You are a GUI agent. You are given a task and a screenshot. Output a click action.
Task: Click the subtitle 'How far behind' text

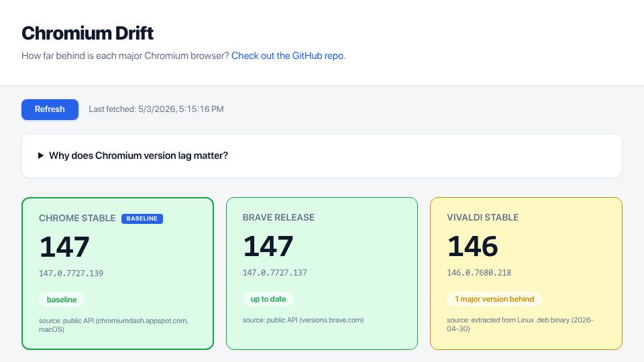[x=125, y=56]
